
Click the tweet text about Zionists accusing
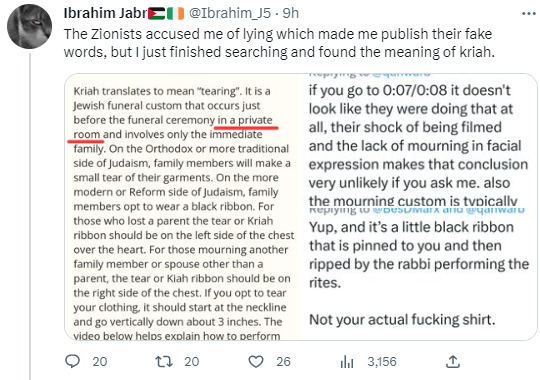click(279, 43)
